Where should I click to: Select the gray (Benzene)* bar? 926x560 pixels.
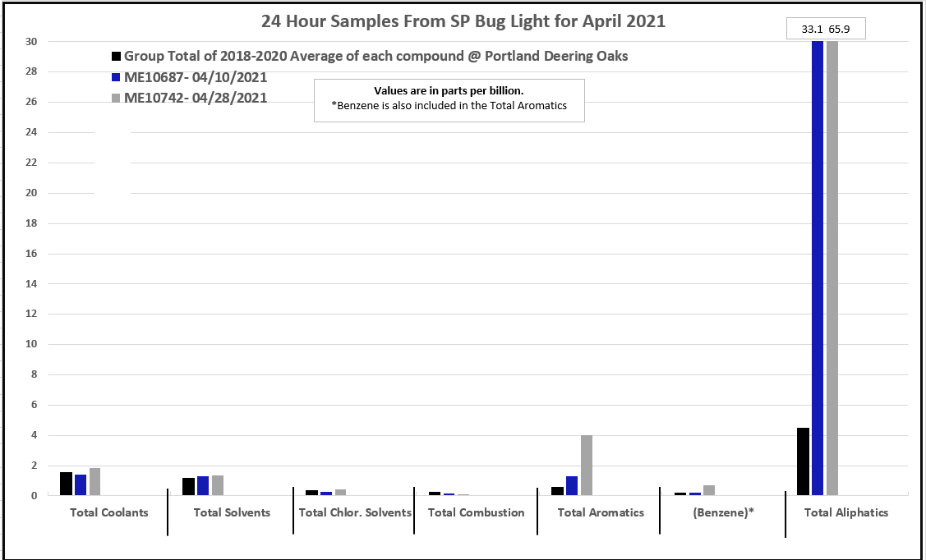pyautogui.click(x=709, y=490)
